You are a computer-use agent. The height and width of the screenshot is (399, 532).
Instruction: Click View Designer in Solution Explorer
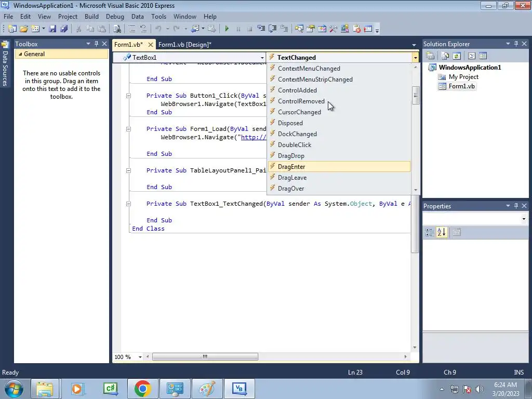click(483, 56)
